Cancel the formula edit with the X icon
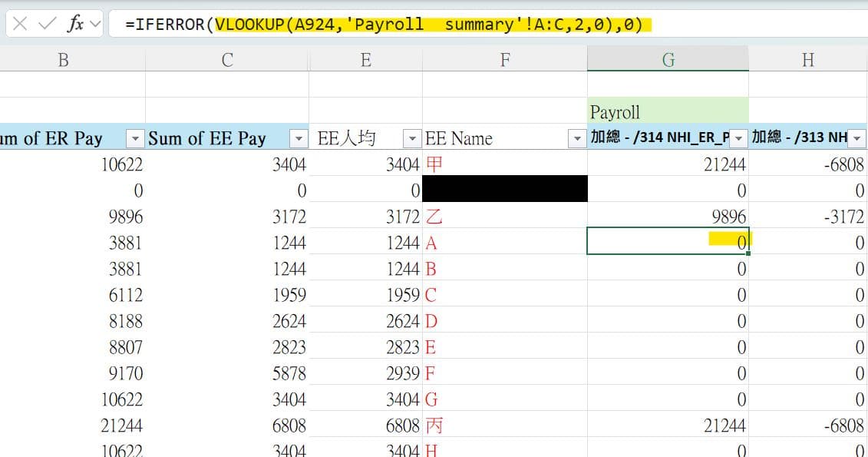The image size is (868, 457). [x=20, y=24]
